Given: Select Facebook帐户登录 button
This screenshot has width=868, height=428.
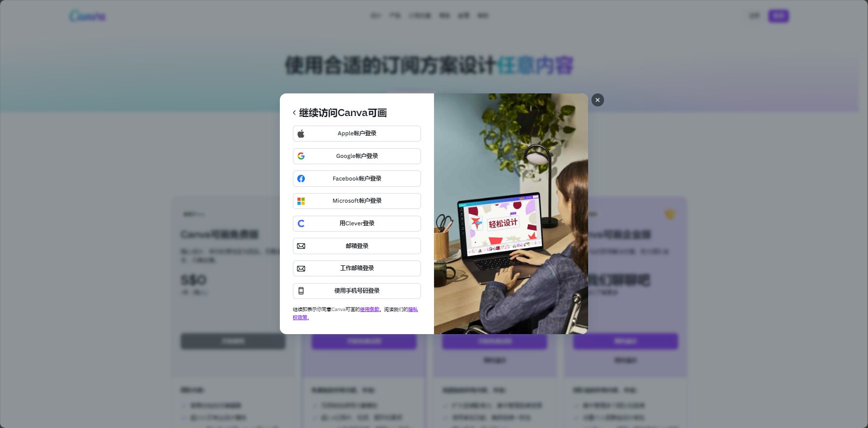Looking at the screenshot, I should click(356, 179).
